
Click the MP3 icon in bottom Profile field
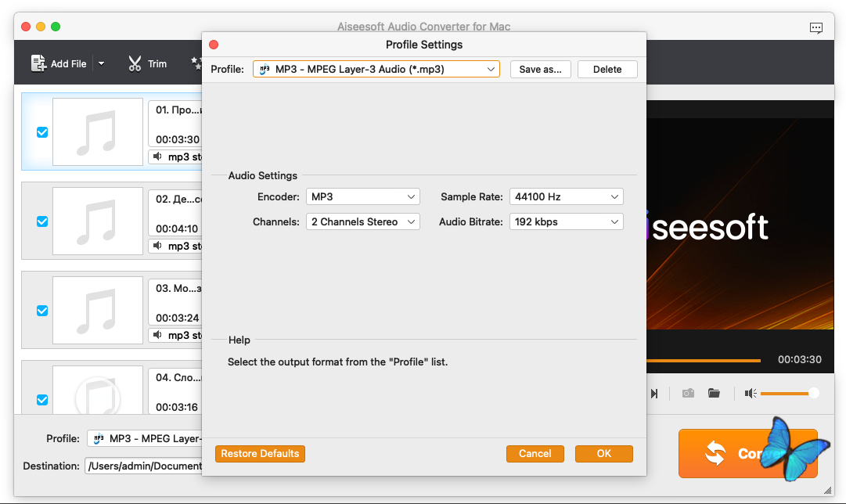(98, 439)
